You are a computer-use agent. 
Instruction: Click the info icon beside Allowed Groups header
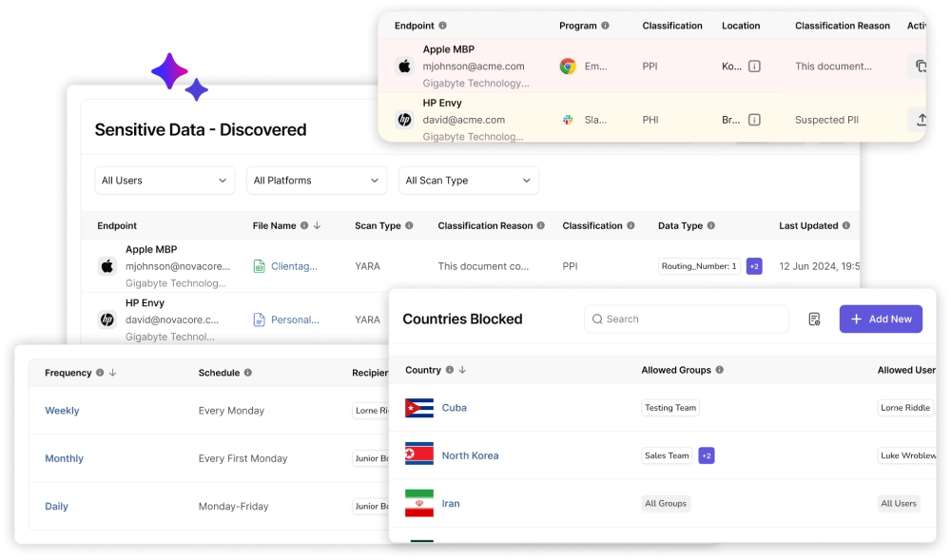[x=719, y=370]
